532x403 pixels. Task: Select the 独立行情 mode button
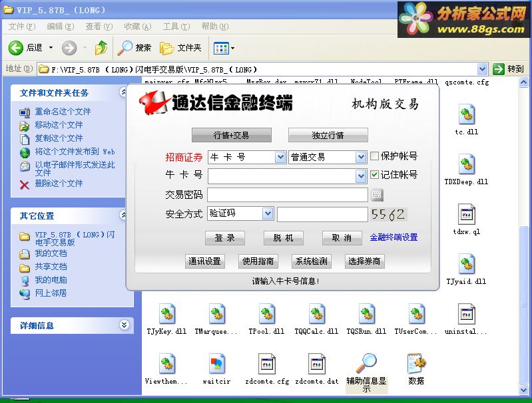pos(328,135)
